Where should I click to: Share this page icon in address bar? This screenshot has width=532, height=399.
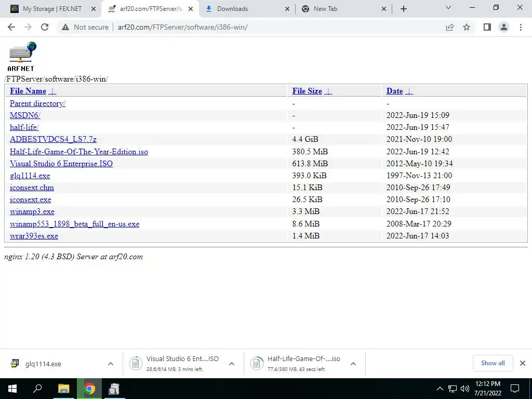tap(450, 27)
